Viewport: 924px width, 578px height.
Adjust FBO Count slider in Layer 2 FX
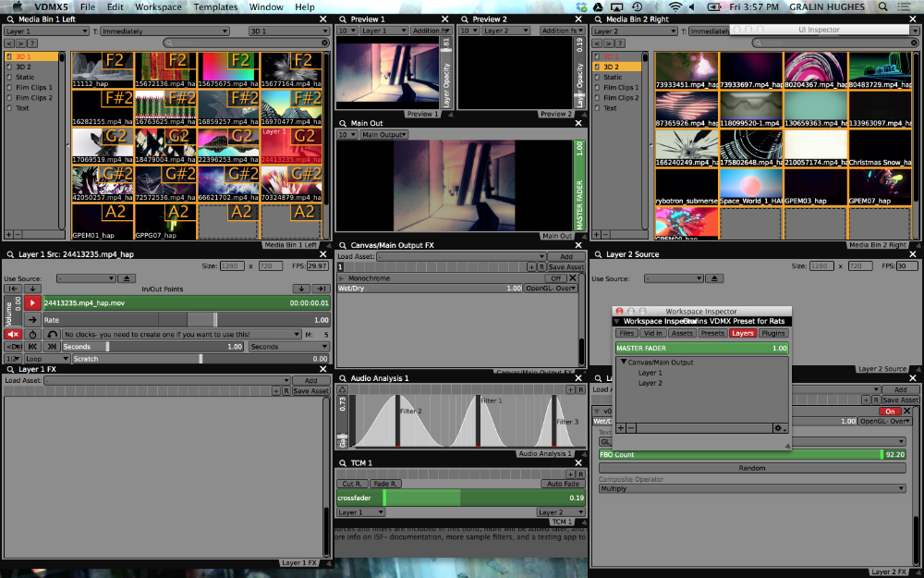click(x=752, y=455)
